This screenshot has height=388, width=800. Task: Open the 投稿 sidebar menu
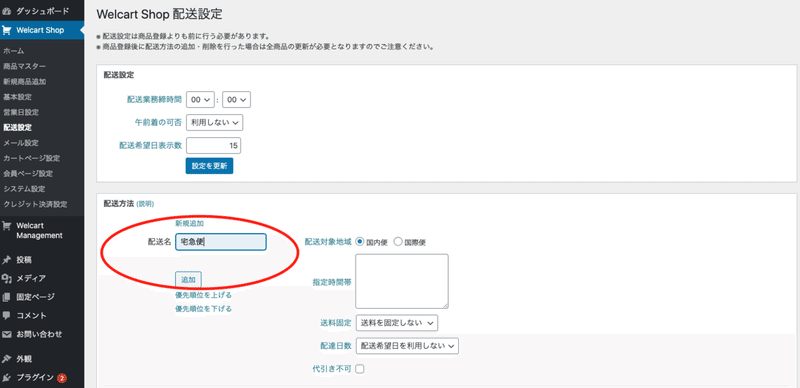24,260
